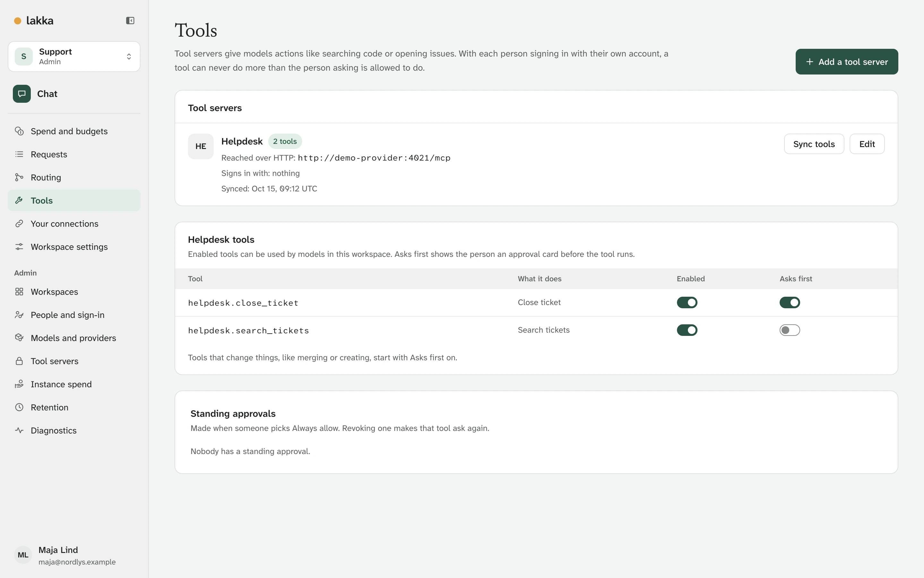Open Diagnostics in the admin sidebar
The width and height of the screenshot is (924, 578).
click(x=74, y=430)
